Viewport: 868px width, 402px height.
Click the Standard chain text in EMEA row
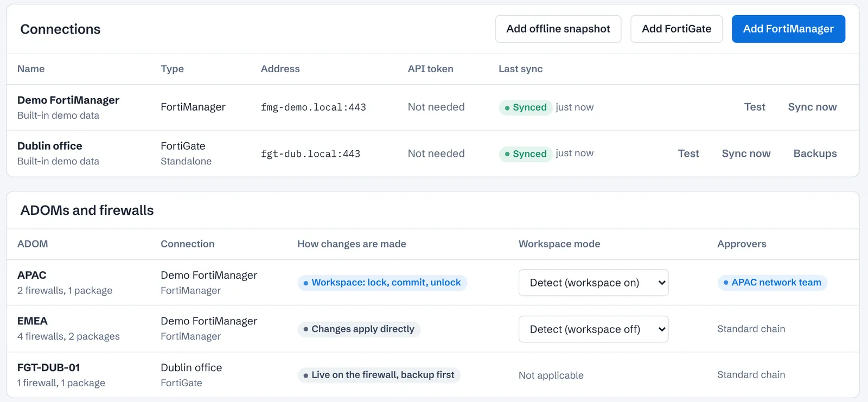click(751, 329)
